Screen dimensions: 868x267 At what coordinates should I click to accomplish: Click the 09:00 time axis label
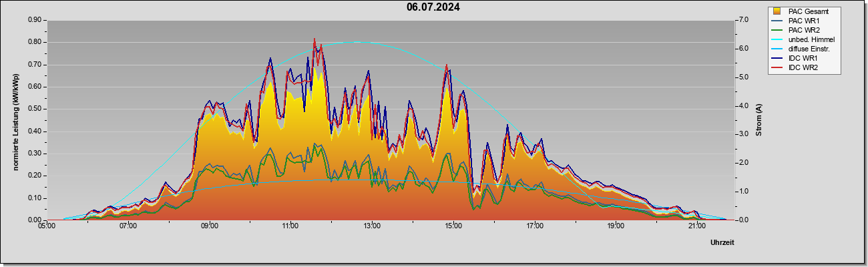pyautogui.click(x=209, y=227)
